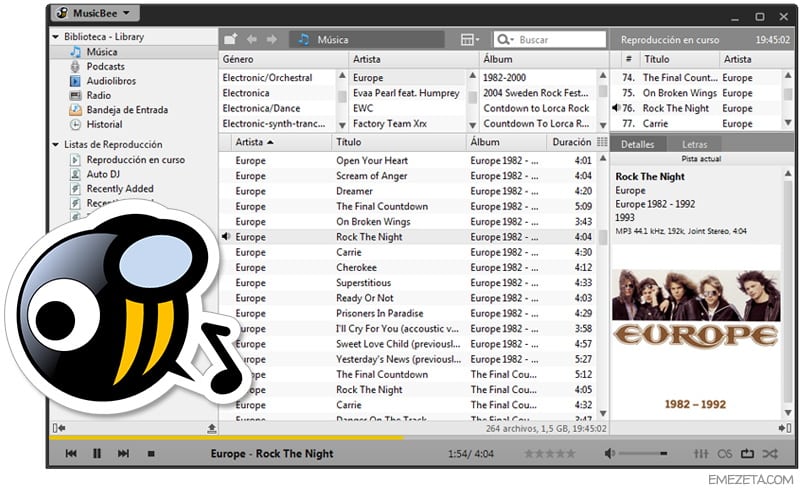Screen dimensions: 800x491
Task: Switch to the Detalles tab
Action: pyautogui.click(x=637, y=144)
